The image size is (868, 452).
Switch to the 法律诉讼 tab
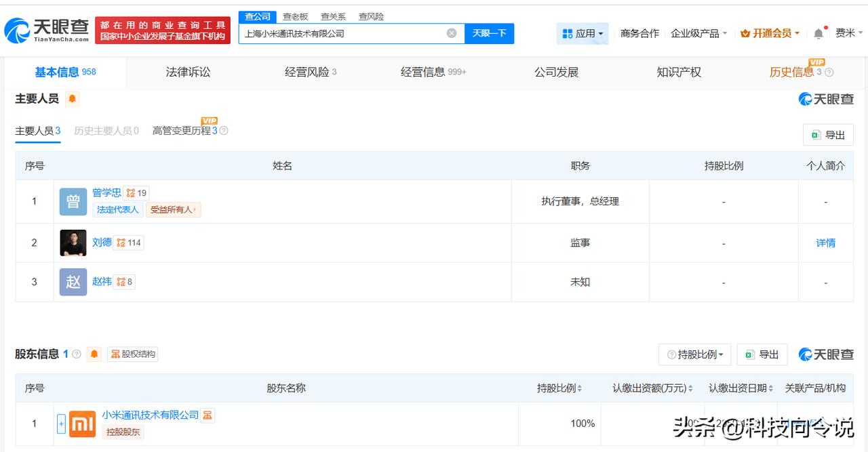tap(188, 72)
